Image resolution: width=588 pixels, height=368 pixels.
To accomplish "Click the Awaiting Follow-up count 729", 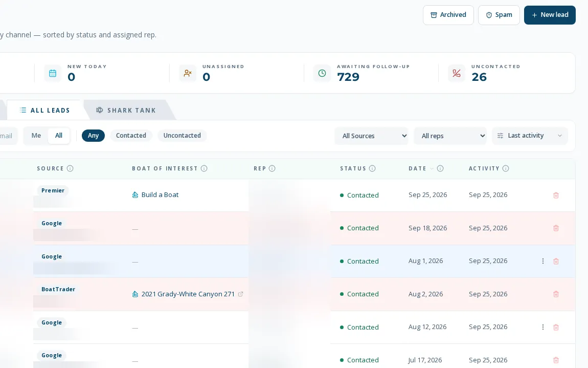I will (348, 77).
